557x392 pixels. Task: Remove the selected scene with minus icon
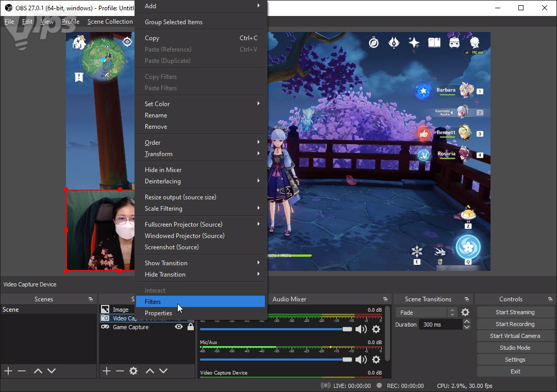(22, 371)
